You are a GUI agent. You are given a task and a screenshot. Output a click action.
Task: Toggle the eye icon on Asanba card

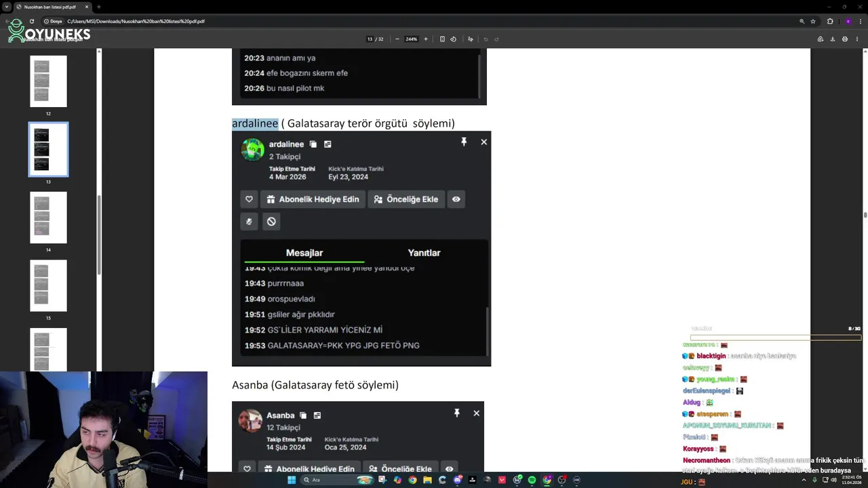[x=449, y=468]
